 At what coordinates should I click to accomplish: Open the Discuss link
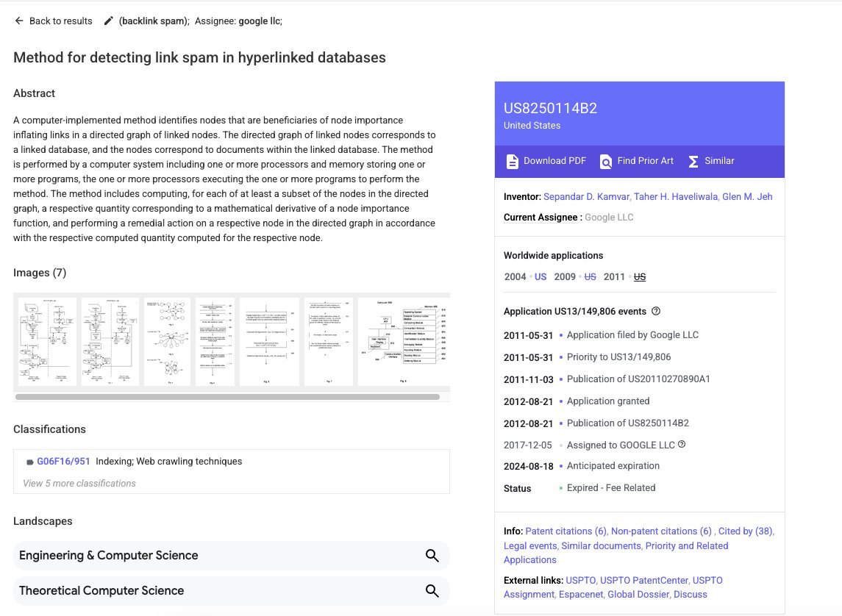coord(690,595)
